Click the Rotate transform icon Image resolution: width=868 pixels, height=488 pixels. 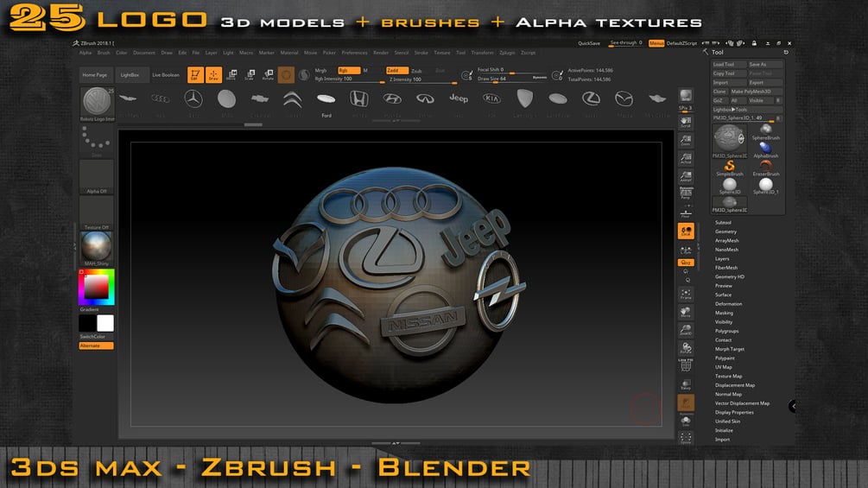click(268, 74)
